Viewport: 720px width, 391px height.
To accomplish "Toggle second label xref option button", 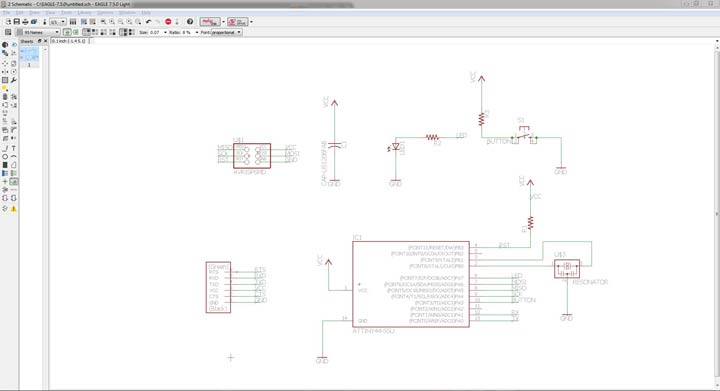I will click(76, 32).
